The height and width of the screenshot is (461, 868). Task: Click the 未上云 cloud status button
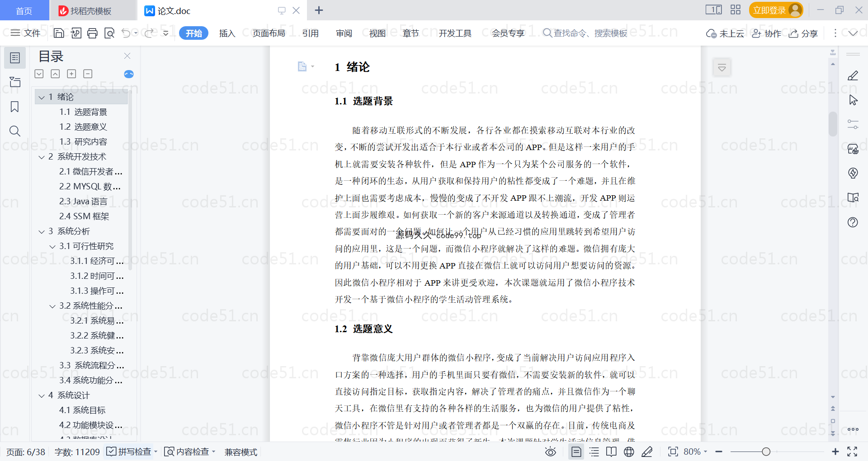(x=725, y=33)
